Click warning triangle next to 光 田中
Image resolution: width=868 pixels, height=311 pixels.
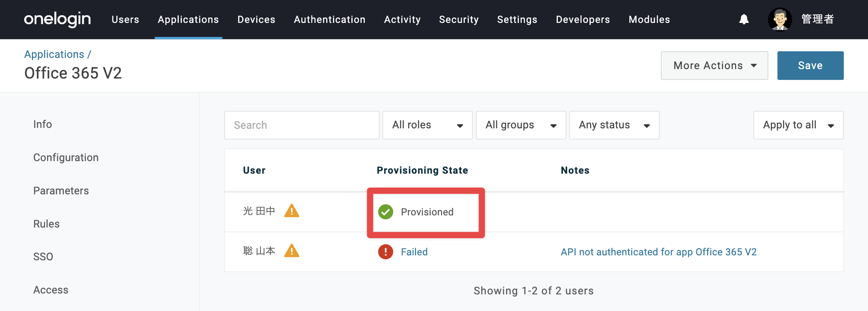coord(292,210)
